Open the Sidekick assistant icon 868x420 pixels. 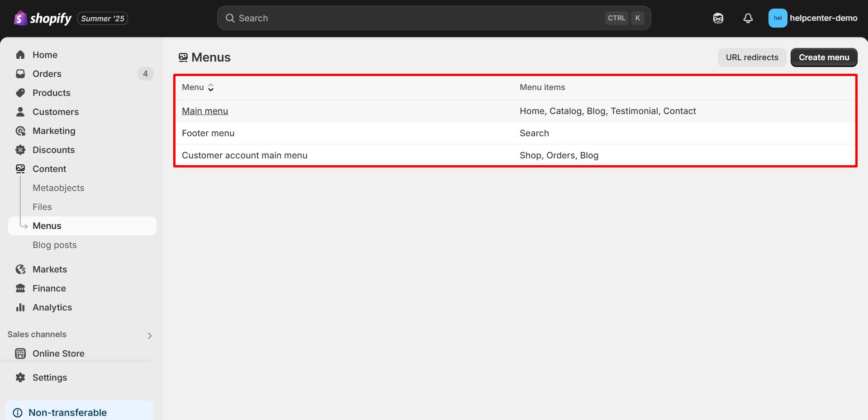coord(718,18)
